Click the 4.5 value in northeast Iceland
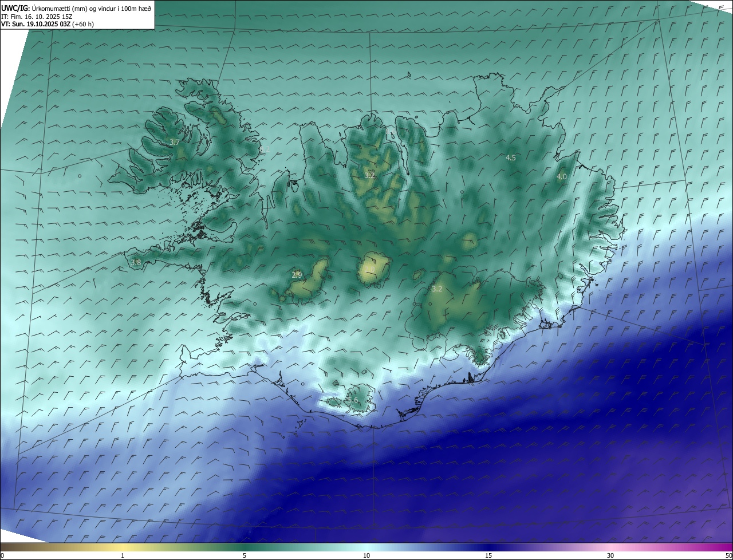This screenshot has width=733, height=560. point(510,157)
